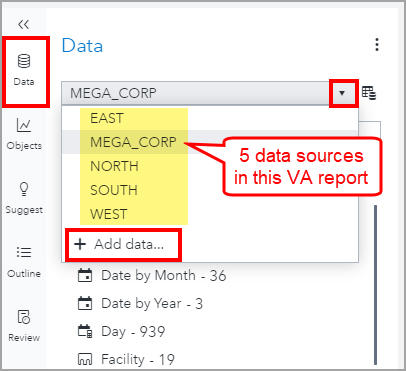
Task: Choose NORTH data source
Action: pos(210,166)
